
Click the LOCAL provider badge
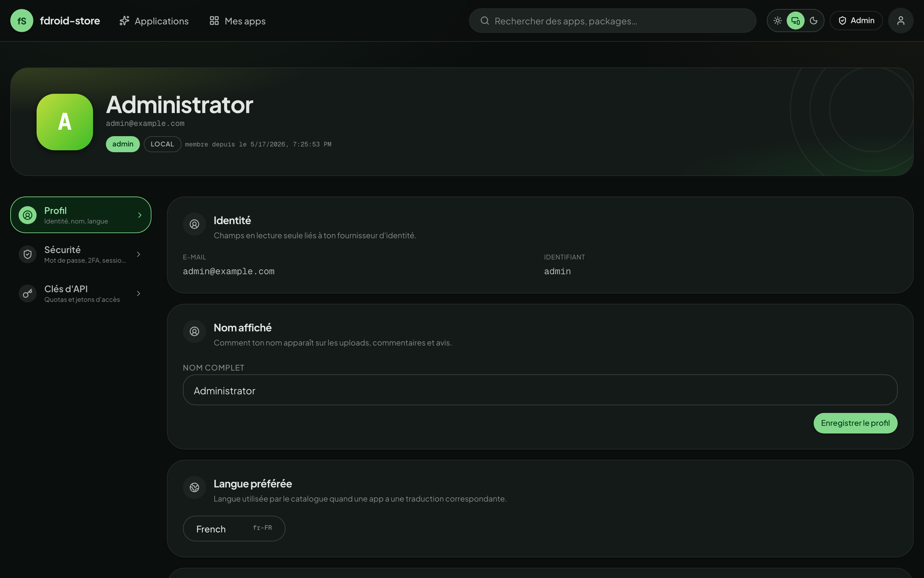pyautogui.click(x=162, y=144)
